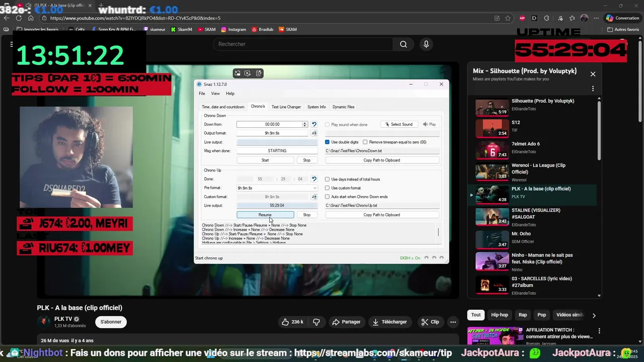644x362 pixels.
Task: Open more actions menu beside Clip button
Action: click(x=453, y=322)
